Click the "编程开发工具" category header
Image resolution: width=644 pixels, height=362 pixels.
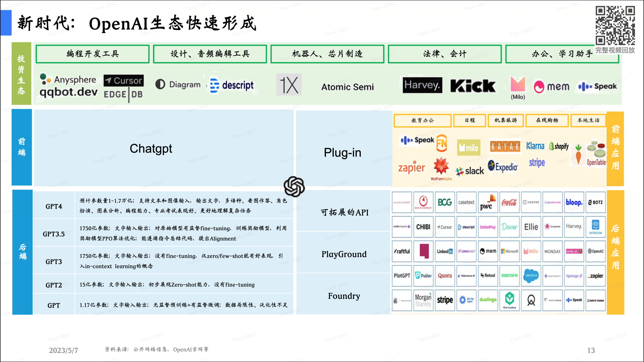[93, 54]
